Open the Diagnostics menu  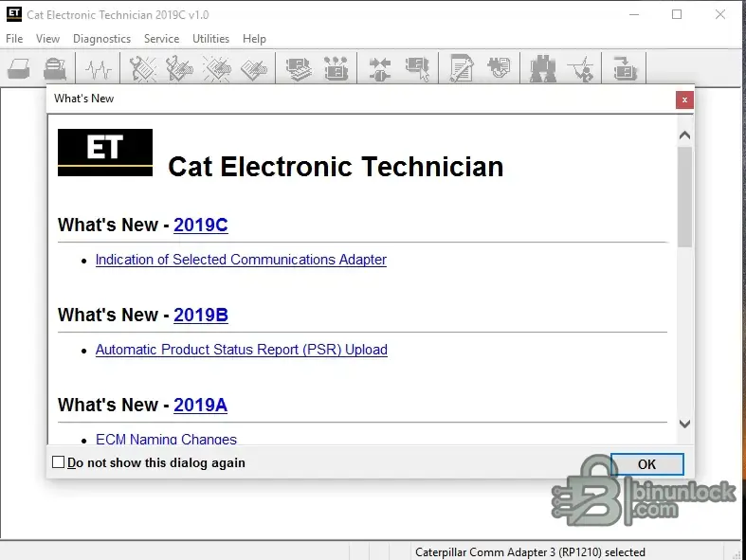[x=101, y=39]
